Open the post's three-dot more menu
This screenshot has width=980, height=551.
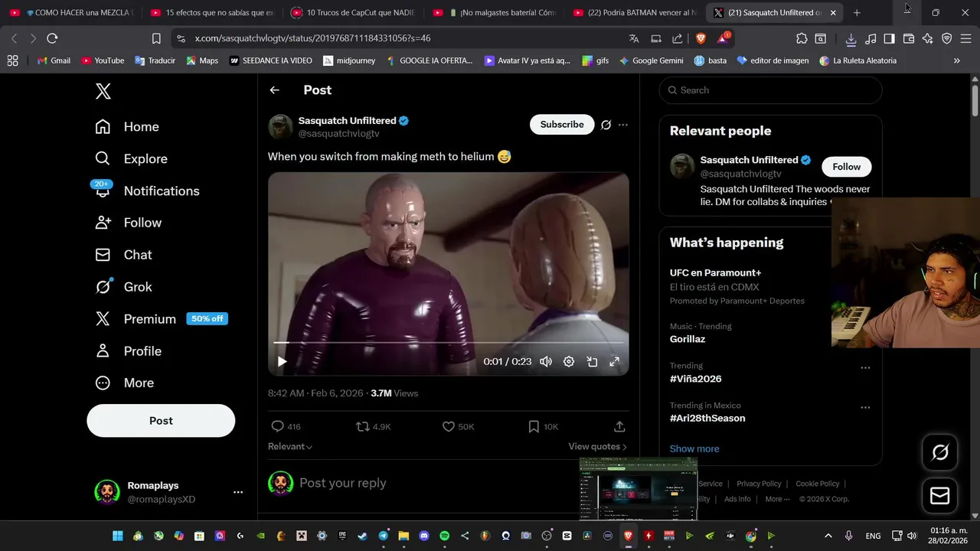click(623, 125)
